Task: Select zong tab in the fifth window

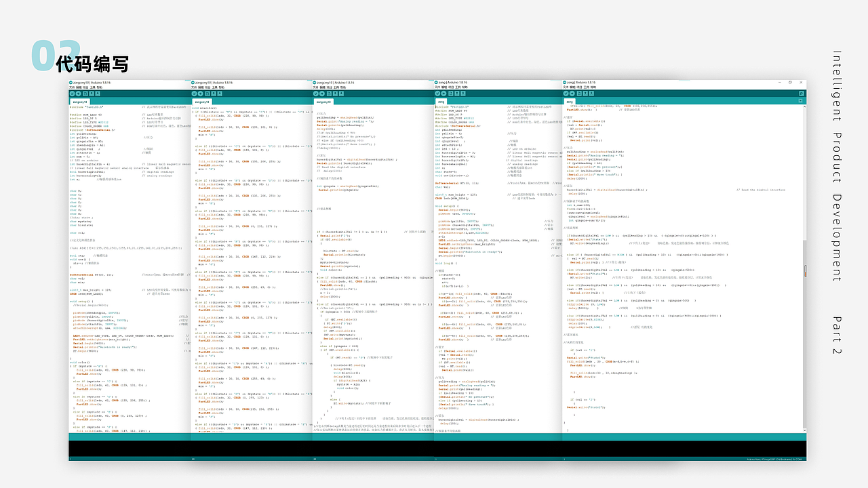Action: [570, 102]
